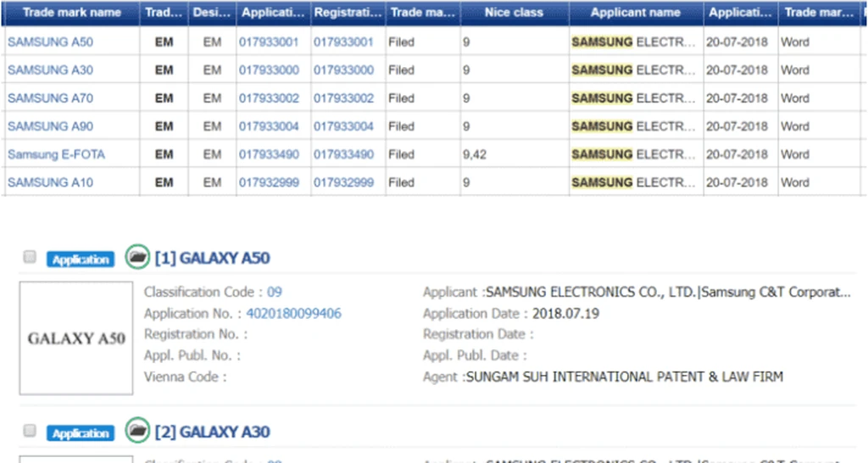Click Application badge beside GALAXY A30

pyautogui.click(x=81, y=432)
